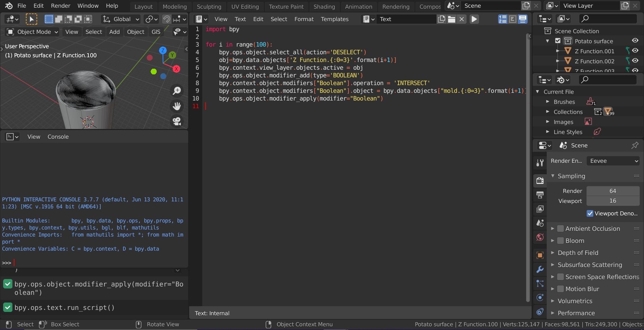Switch to the Shading workspace tab
Screen dimensions: 644x330
324,6
